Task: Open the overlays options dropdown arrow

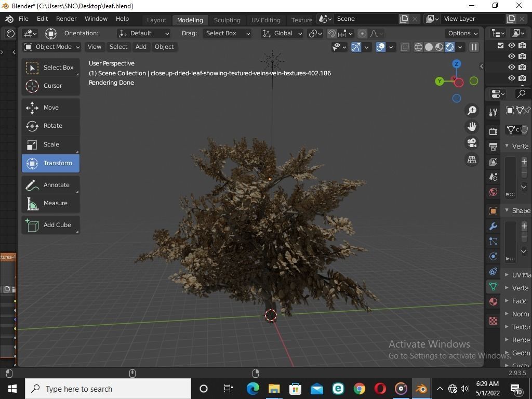Action: (391, 47)
